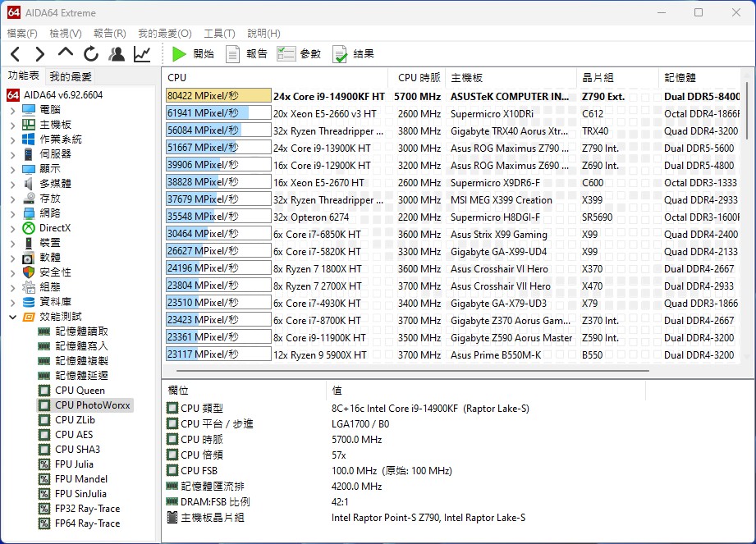Screen dimensions: 756x544
Task: Click the back navigation arrow
Action: click(x=16, y=54)
